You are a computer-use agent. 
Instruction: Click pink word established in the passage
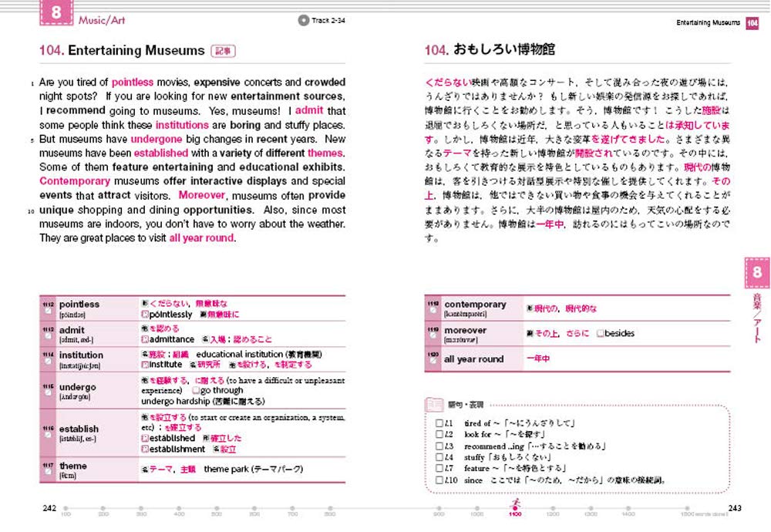click(x=161, y=153)
